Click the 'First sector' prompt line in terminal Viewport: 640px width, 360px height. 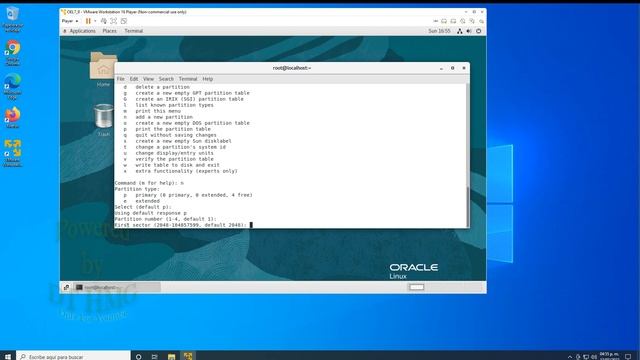pyautogui.click(x=181, y=225)
